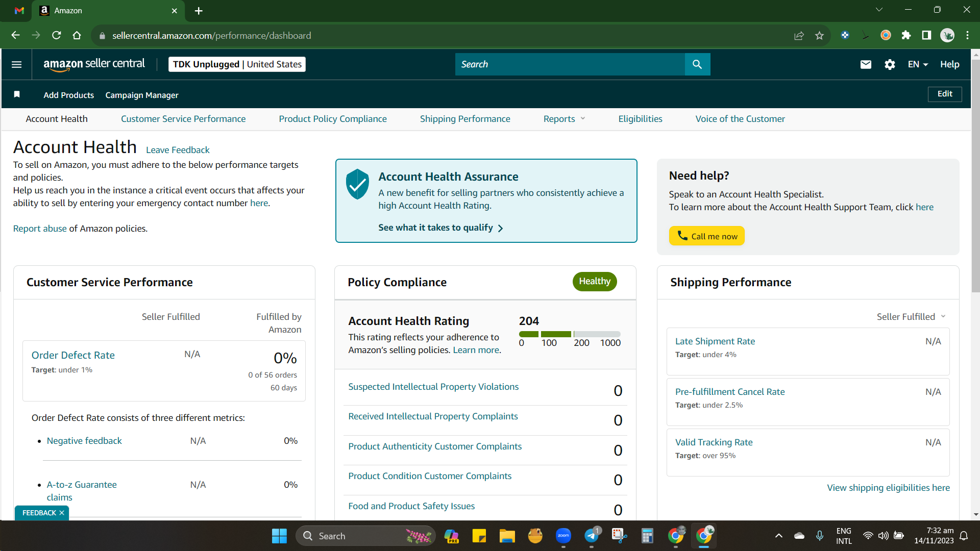Open the Seller Fulfilled shipping dropdown
Image resolution: width=980 pixels, height=551 pixels.
point(911,317)
